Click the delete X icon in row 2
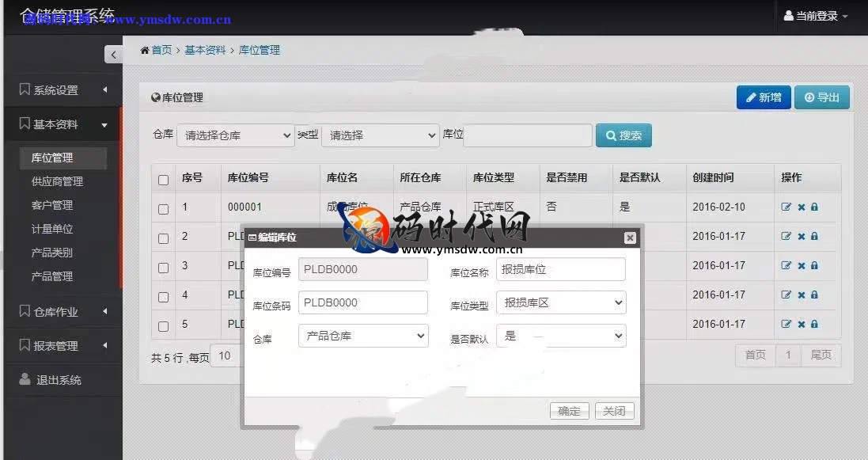Viewport: 868px width, 460px height. pos(801,237)
